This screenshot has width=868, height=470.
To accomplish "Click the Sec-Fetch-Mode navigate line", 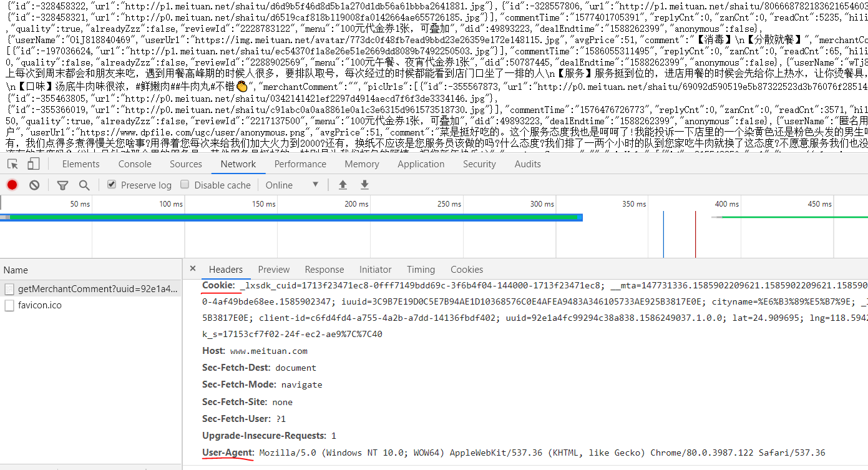I will (262, 384).
